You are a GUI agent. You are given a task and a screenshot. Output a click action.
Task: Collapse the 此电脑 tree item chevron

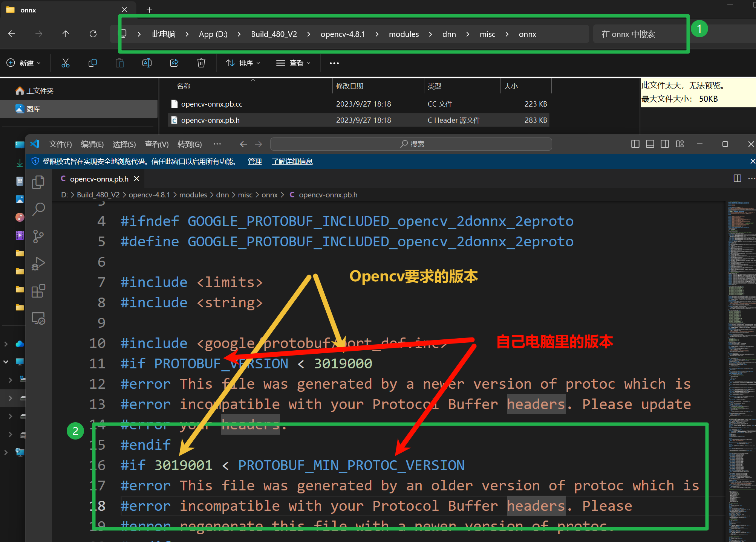[x=6, y=362]
